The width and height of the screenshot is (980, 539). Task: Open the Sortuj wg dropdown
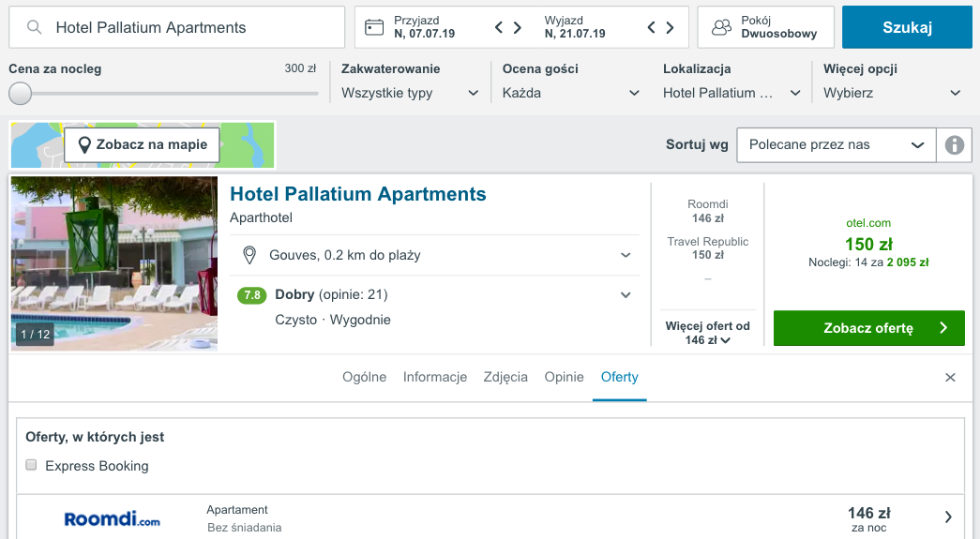(x=837, y=145)
